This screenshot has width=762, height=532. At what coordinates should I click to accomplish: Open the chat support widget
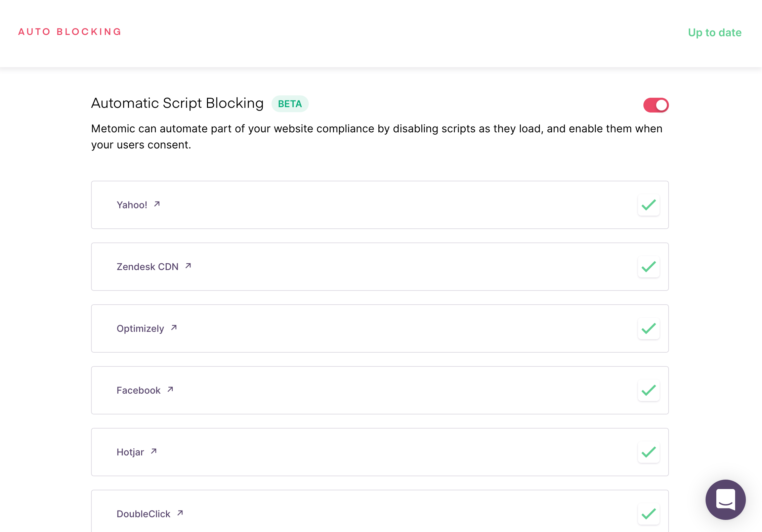[725, 499]
